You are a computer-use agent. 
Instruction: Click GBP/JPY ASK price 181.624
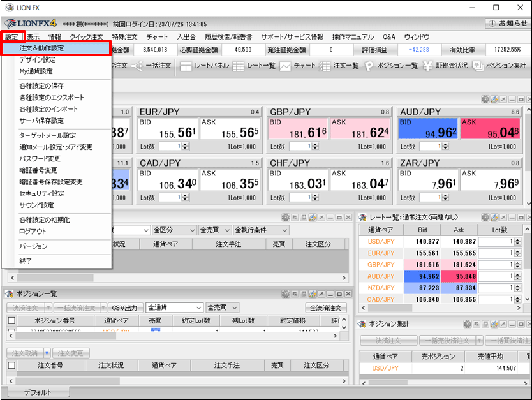click(x=360, y=129)
